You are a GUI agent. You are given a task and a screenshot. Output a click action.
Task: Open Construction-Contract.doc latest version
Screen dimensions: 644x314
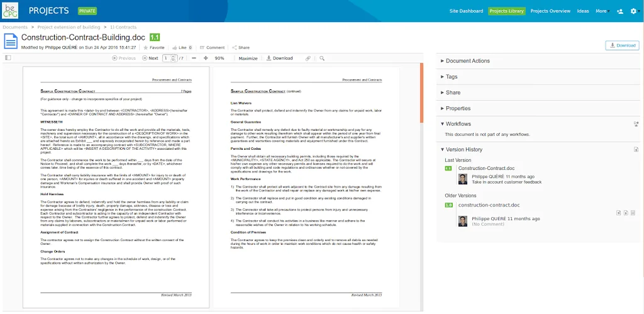[486, 168]
